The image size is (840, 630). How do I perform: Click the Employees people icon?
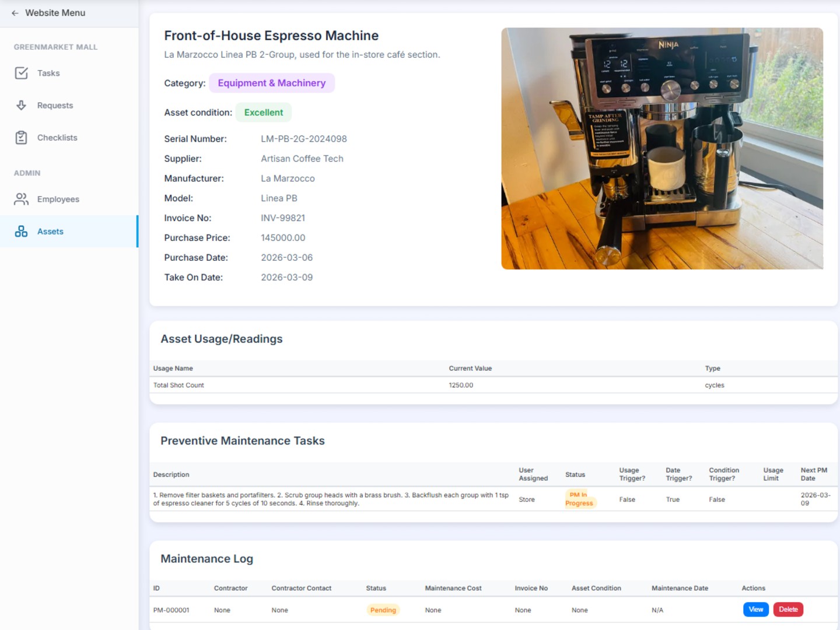click(22, 199)
